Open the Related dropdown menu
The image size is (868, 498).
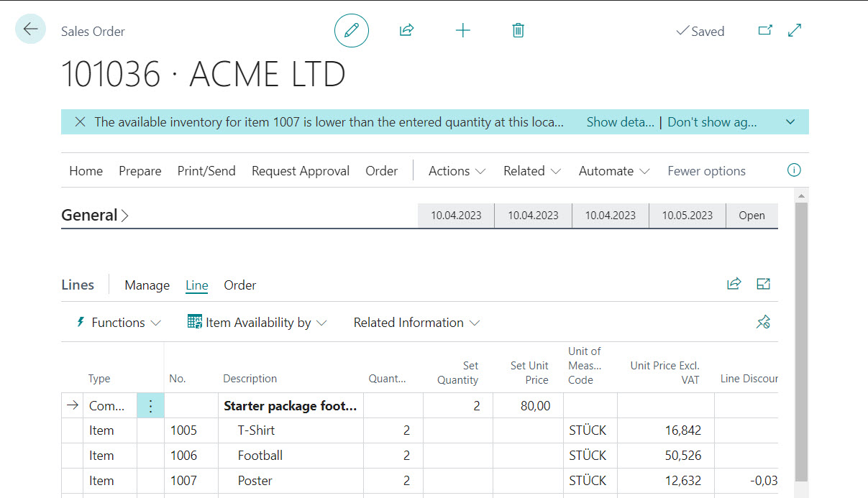coord(532,171)
